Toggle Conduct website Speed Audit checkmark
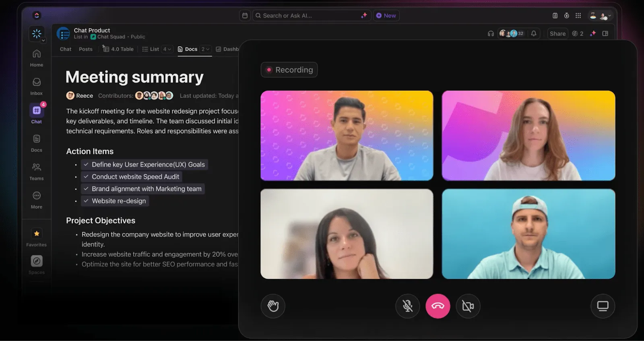The height and width of the screenshot is (341, 644). (86, 177)
